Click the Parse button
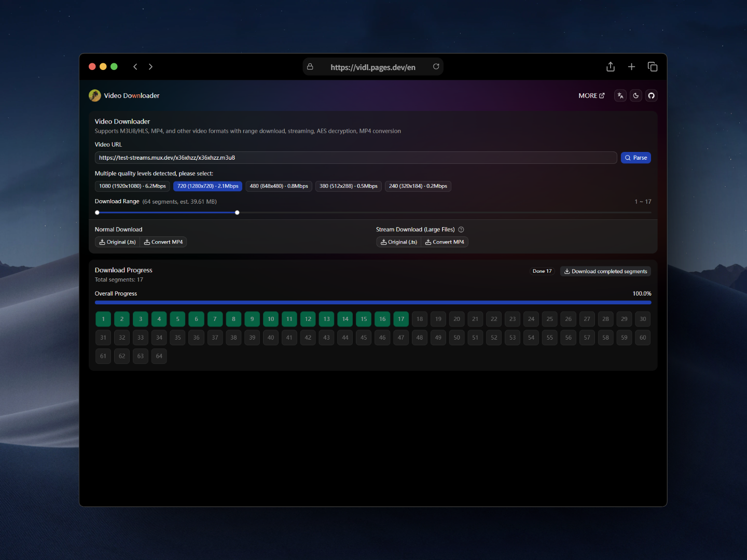 (x=636, y=158)
